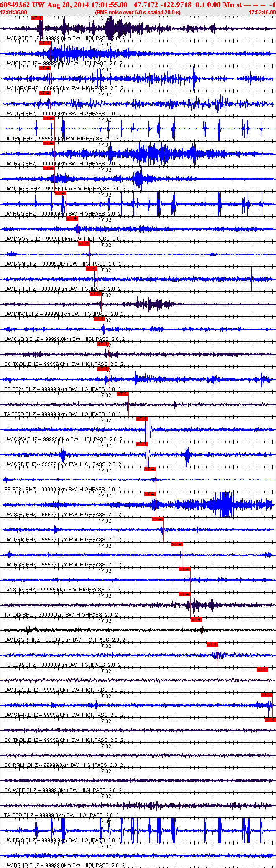
Task: Click the UO HUO EHZ station label
Action: (20, 214)
